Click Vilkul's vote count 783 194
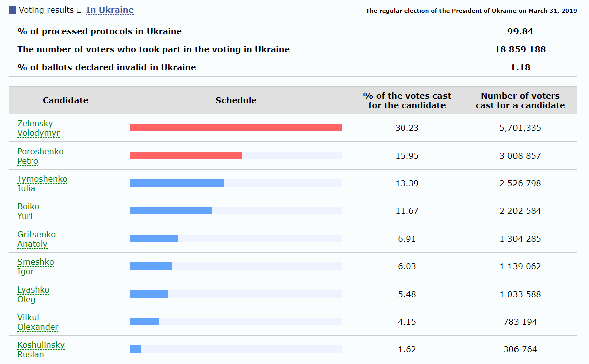Viewport: 589px width, 364px height. pyautogui.click(x=520, y=322)
